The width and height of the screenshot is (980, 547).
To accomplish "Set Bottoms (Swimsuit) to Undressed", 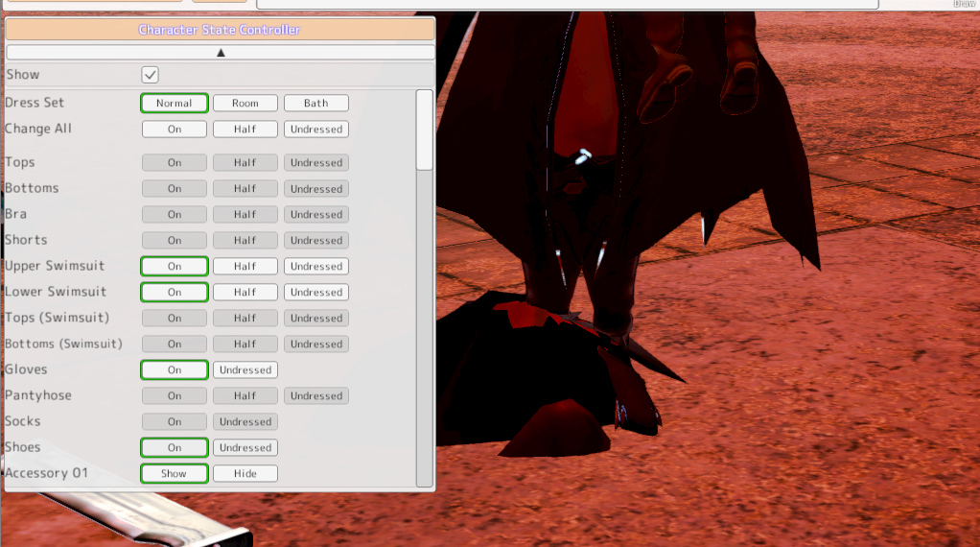I will tap(316, 345).
